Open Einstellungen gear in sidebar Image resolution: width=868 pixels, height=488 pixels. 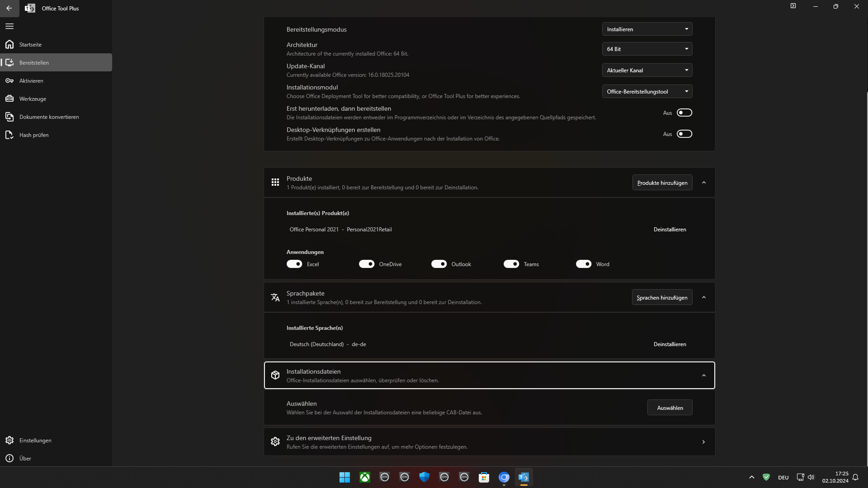click(35, 440)
